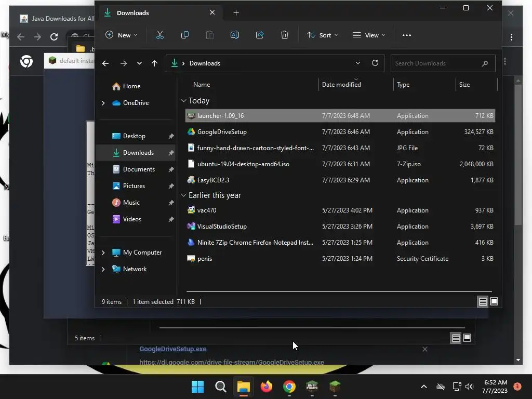The width and height of the screenshot is (532, 399).
Task: Sort by Size column header
Action: (x=464, y=85)
